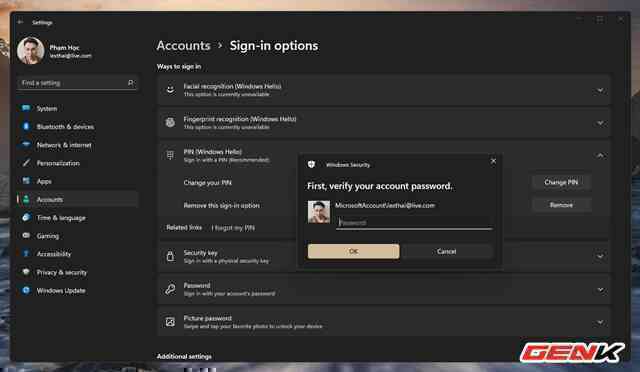This screenshot has width=640, height=372.
Task: Click the Windows Security shield icon in dialog
Action: click(311, 164)
